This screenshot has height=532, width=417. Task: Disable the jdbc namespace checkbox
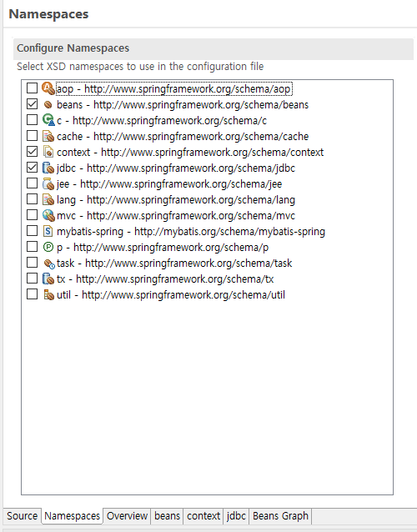(x=32, y=168)
